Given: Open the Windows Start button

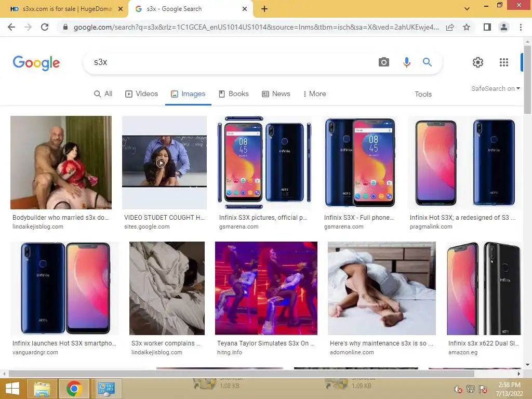Looking at the screenshot, I should click(12, 389).
